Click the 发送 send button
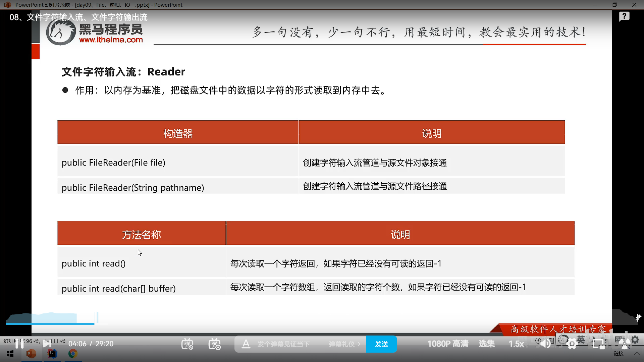This screenshot has width=644, height=362. 381,344
